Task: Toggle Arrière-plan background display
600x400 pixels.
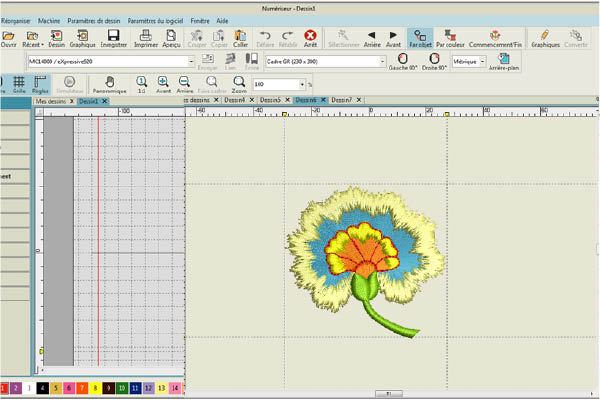Action: pyautogui.click(x=504, y=62)
